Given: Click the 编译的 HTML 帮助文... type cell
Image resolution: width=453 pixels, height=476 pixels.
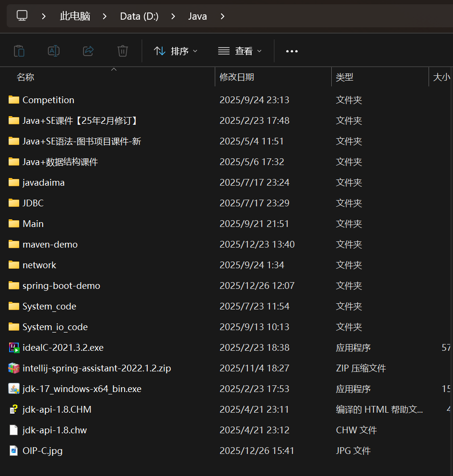Looking at the screenshot, I should [379, 409].
